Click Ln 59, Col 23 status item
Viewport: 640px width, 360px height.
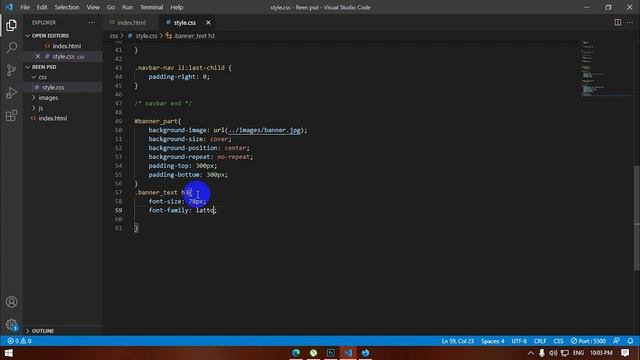[x=457, y=341]
